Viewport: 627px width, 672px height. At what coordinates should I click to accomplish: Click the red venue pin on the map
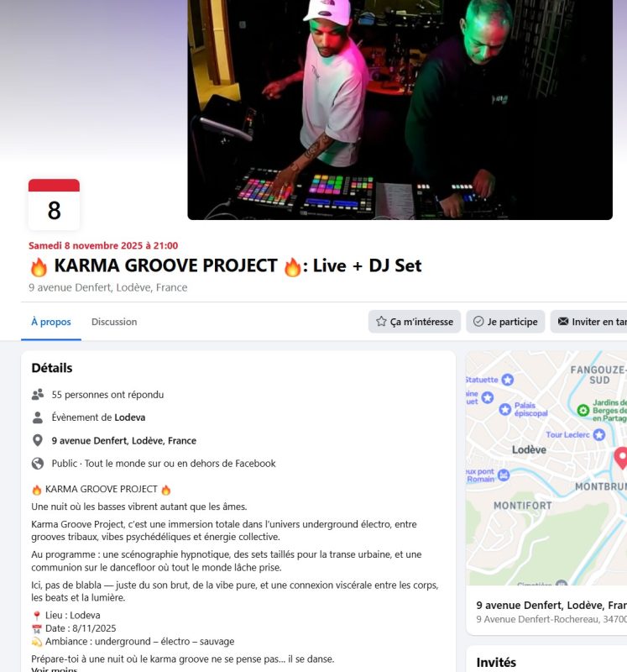click(x=622, y=458)
